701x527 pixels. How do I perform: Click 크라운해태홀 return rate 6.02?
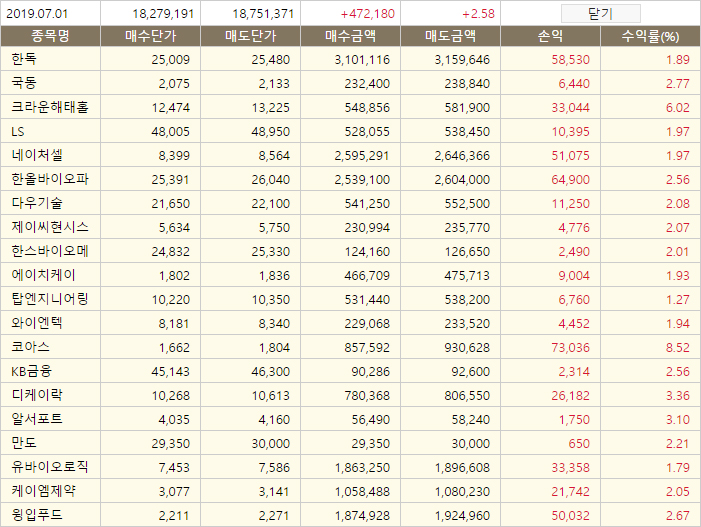[678, 107]
